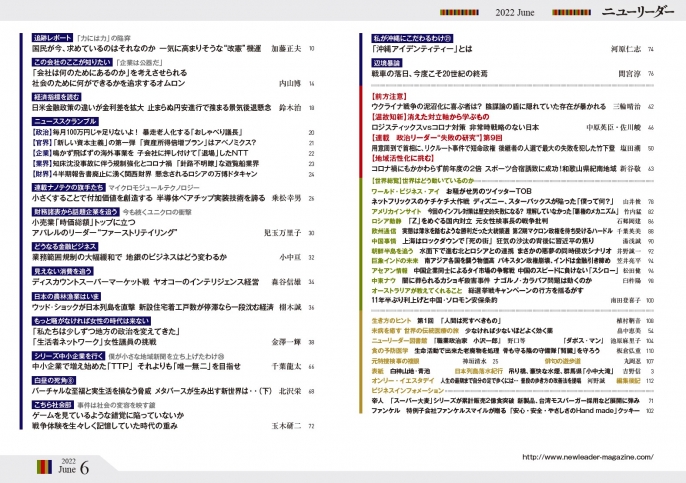Click the page number 6 in footer

point(84,467)
